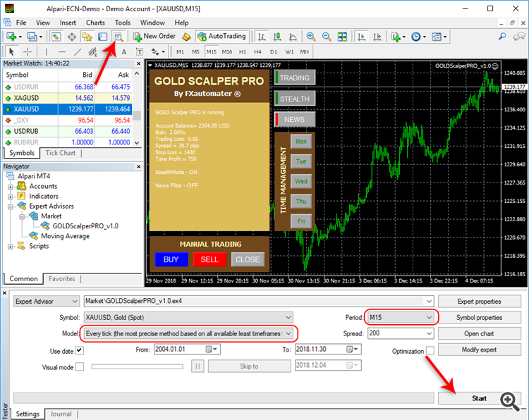Tile windows with the grid icon
Screen dimensions: 529x420
(x=342, y=37)
